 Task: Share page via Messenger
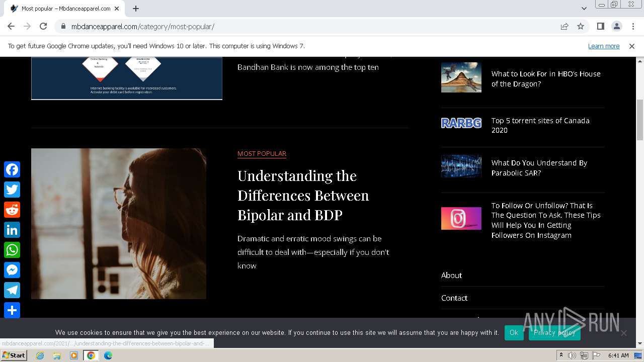[x=12, y=270]
